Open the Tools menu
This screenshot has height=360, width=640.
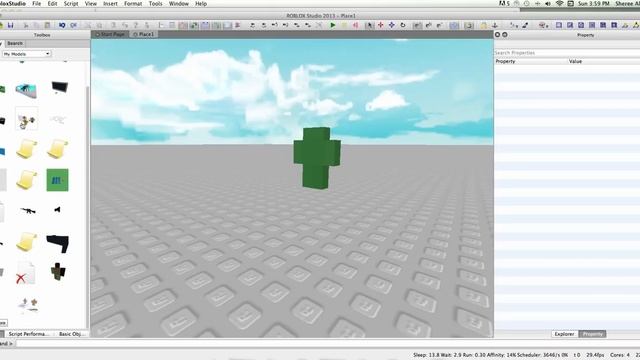coord(155,4)
